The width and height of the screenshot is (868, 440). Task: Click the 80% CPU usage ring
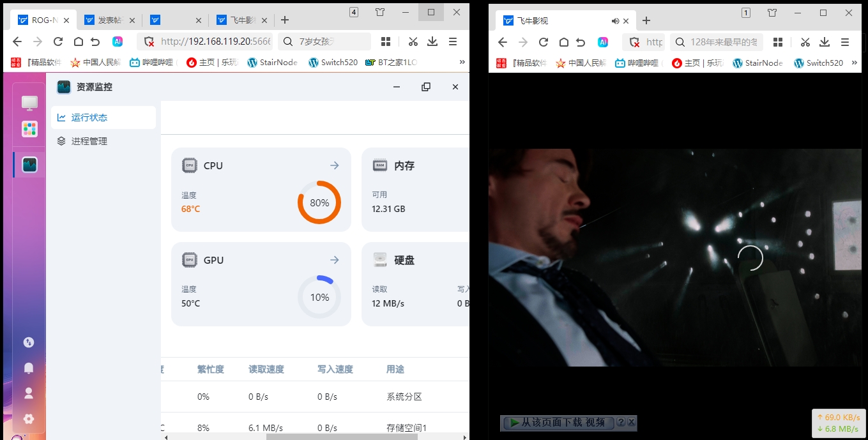[x=319, y=202]
